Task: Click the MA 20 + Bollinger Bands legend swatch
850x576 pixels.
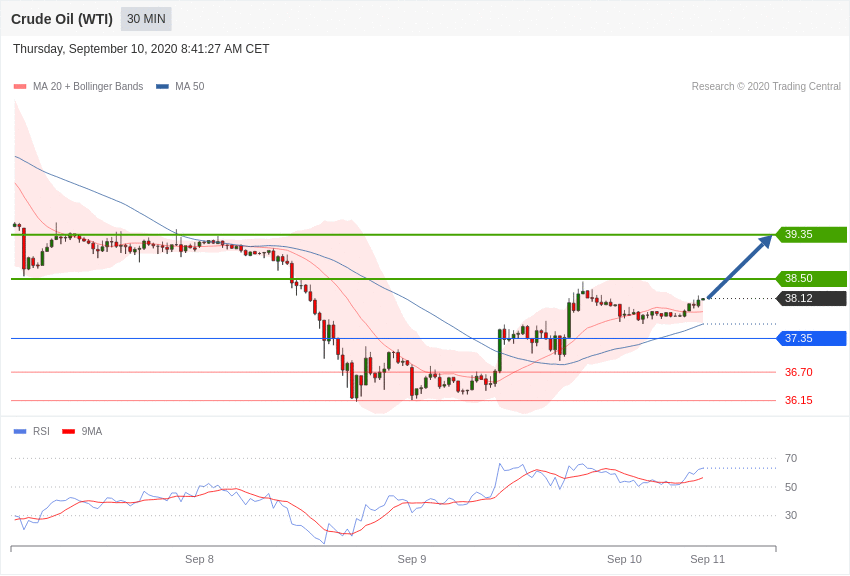Action: click(x=20, y=86)
